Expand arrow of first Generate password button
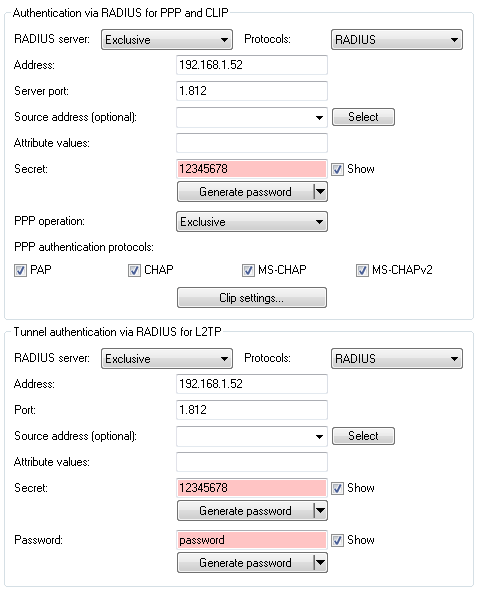 [x=320, y=192]
